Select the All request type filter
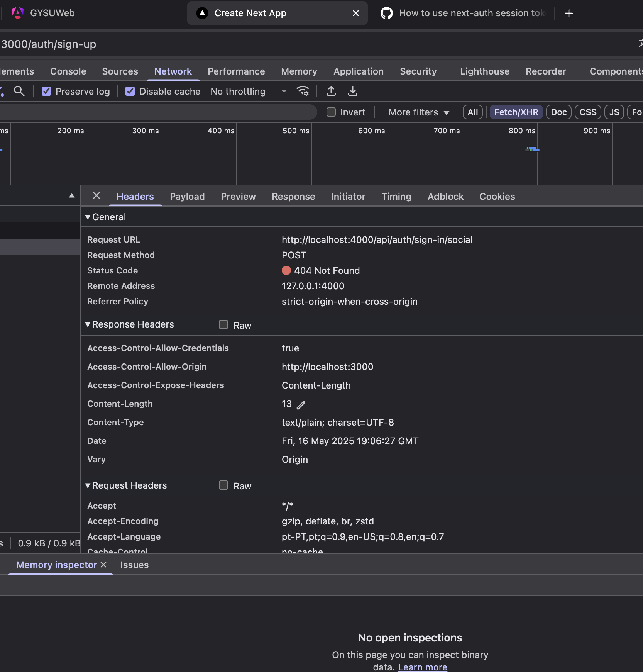Viewport: 643px width, 672px height. point(473,112)
